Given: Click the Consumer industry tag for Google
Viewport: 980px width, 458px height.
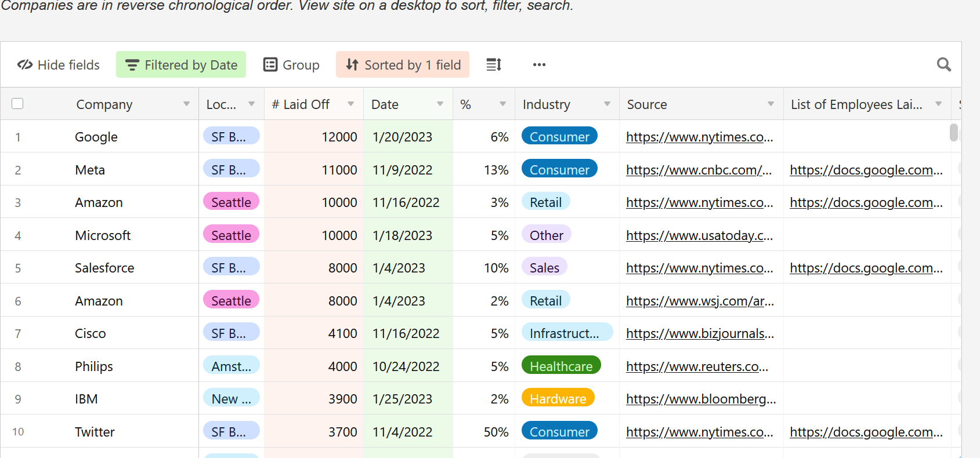Looking at the screenshot, I should point(559,136).
